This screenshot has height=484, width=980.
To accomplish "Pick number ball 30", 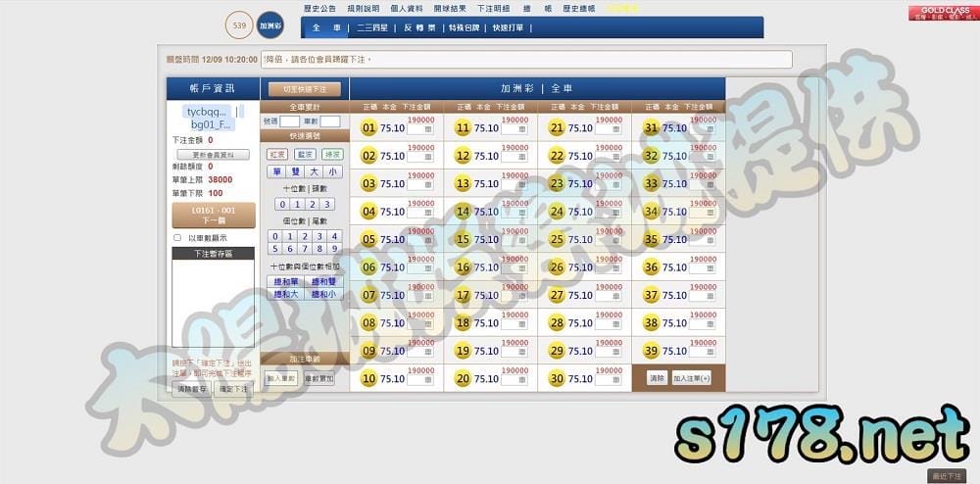I will [557, 379].
